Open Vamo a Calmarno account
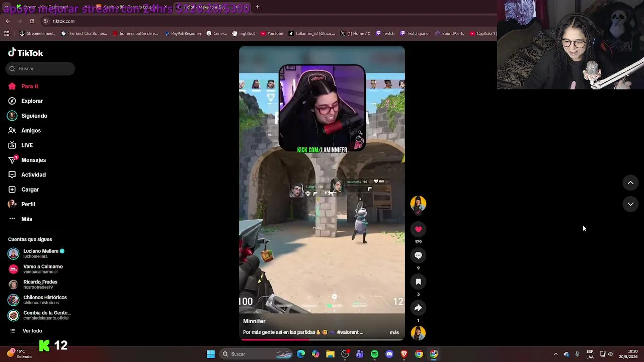The width and height of the screenshot is (644, 362). [35, 269]
